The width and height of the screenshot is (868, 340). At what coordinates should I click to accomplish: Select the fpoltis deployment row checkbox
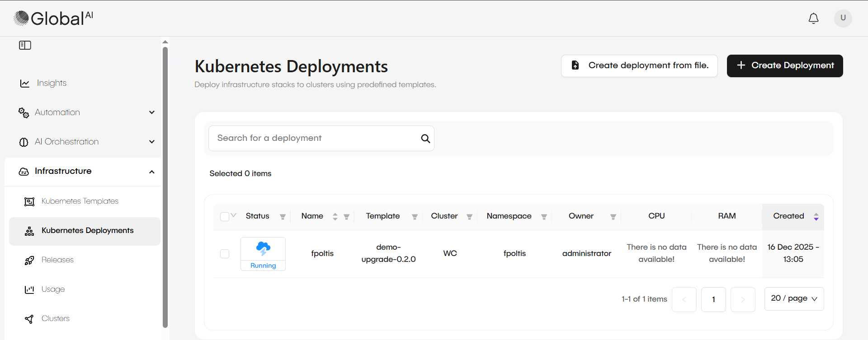coord(225,254)
